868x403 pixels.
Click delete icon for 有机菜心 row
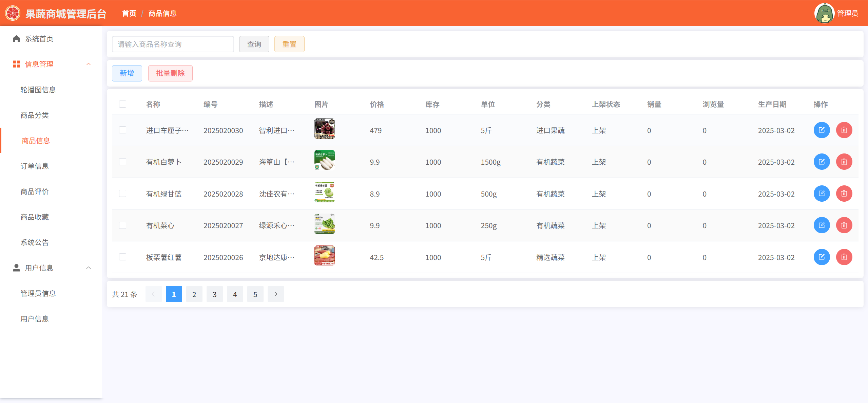[x=844, y=225]
